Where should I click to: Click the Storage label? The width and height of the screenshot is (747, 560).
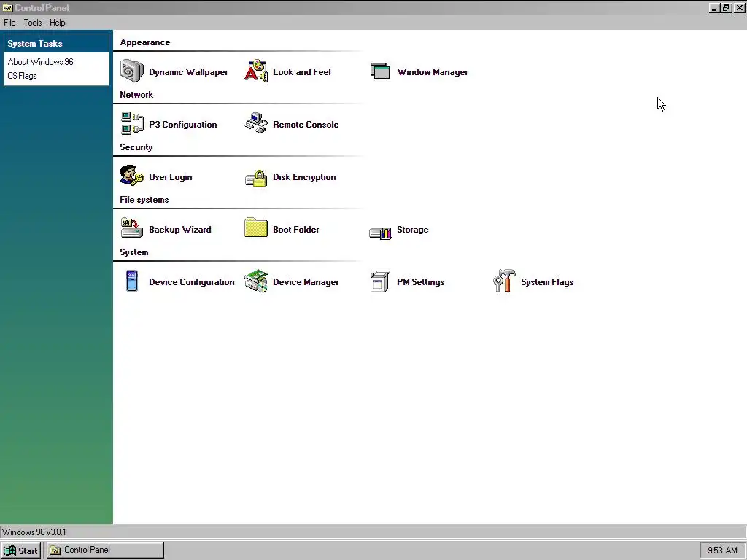pos(413,230)
